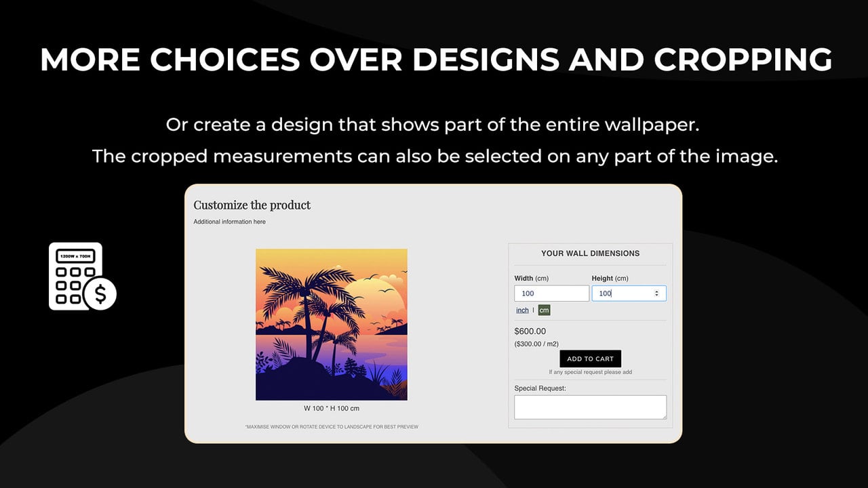The image size is (868, 488).
Task: Click the 'MORE CHOICES OVER DESIGNS AND CROPPING' title
Action: click(x=436, y=60)
